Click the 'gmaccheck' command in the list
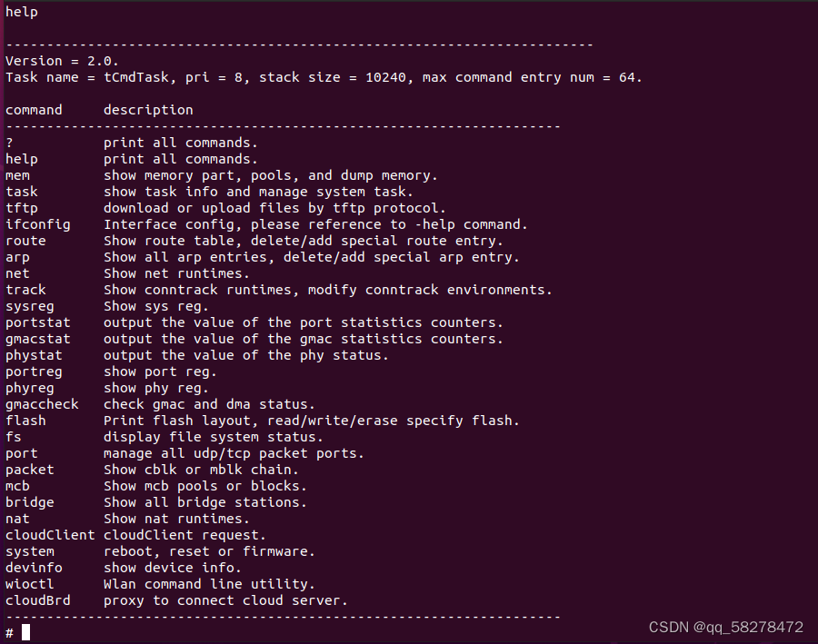The height and width of the screenshot is (644, 818). point(42,404)
